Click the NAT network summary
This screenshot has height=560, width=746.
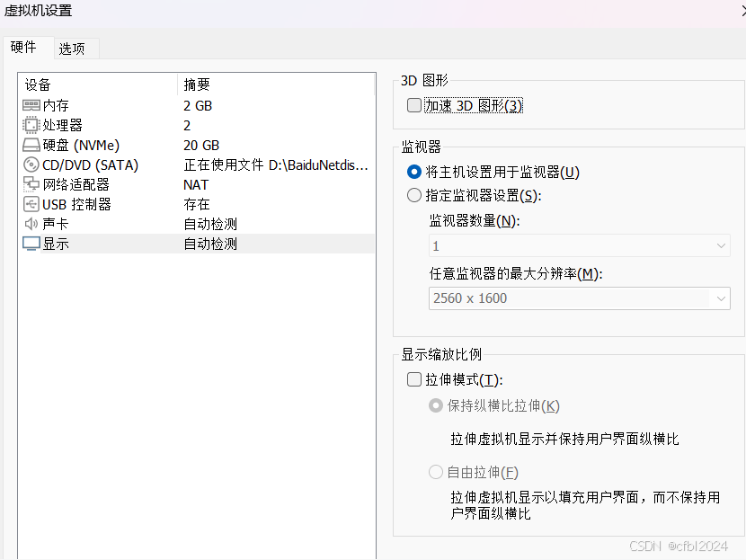pyautogui.click(x=196, y=184)
